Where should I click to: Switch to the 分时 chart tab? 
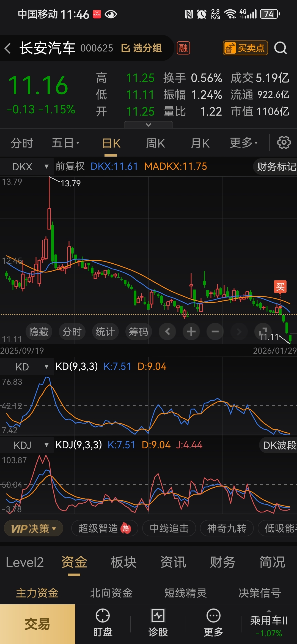(22, 143)
